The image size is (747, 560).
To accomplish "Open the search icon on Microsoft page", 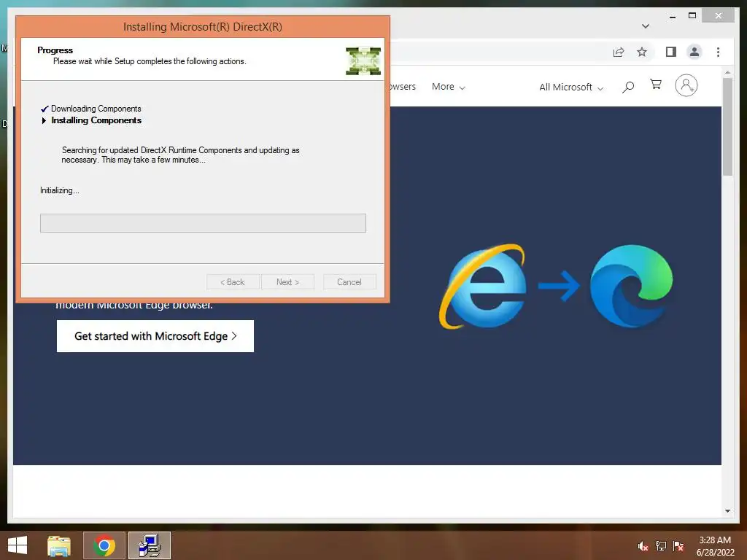I will [628, 87].
